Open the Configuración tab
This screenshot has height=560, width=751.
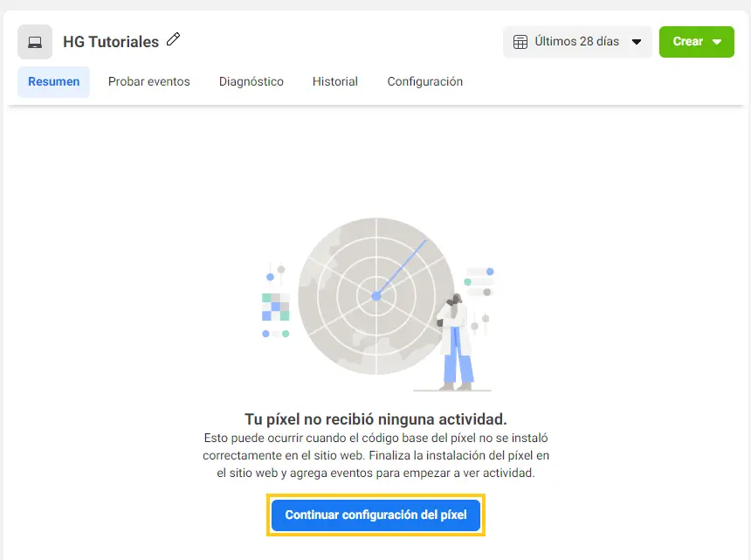click(x=424, y=81)
